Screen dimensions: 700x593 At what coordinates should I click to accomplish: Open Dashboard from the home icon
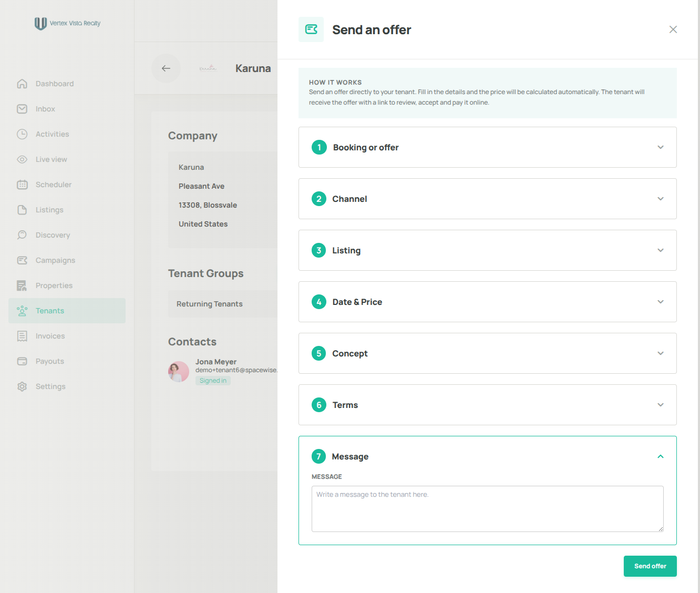point(22,84)
